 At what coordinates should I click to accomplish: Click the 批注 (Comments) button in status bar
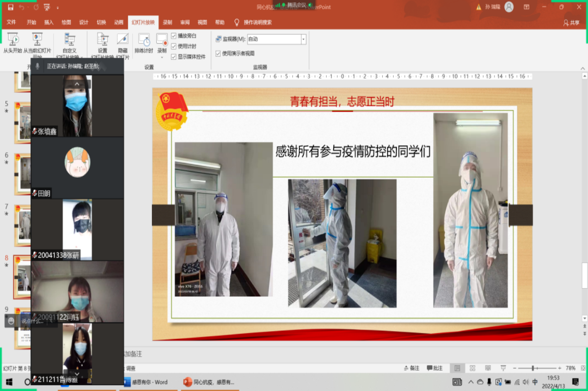pyautogui.click(x=435, y=368)
